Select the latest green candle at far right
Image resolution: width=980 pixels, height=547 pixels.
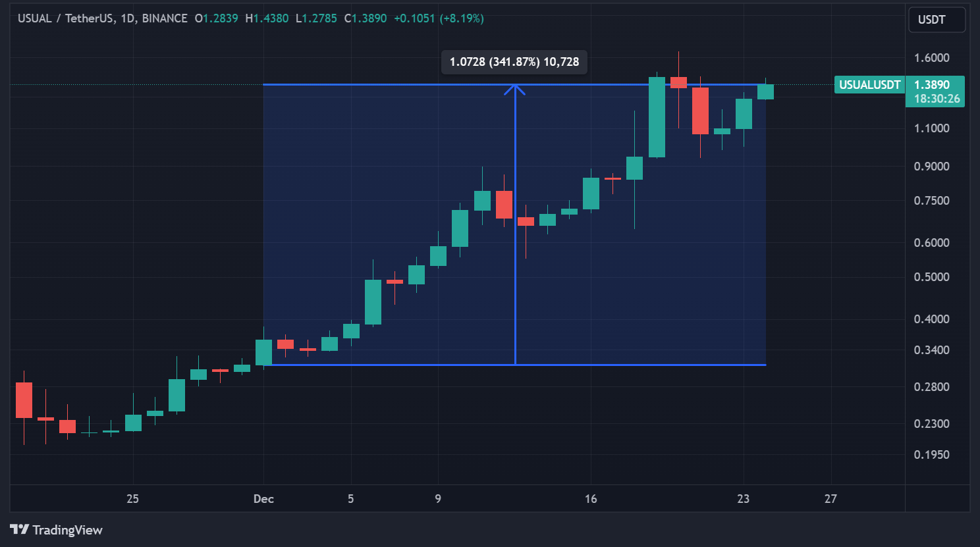[x=765, y=91]
